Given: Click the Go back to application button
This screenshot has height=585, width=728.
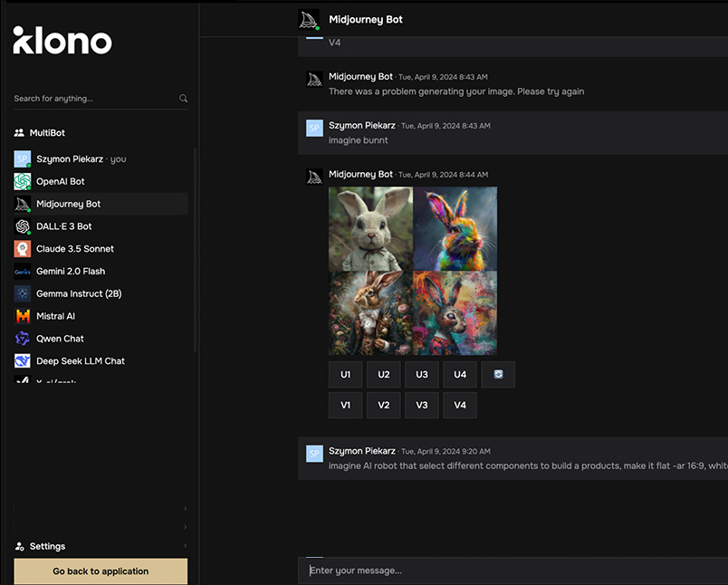Looking at the screenshot, I should [x=101, y=571].
